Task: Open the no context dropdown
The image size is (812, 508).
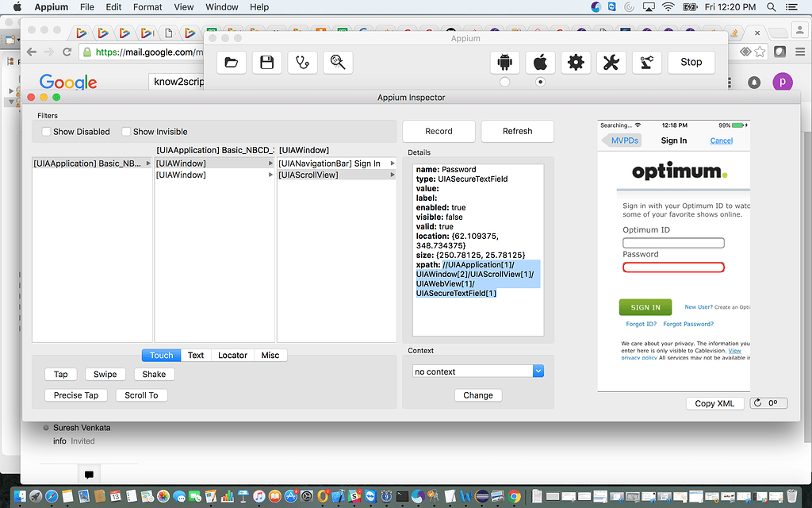Action: pos(478,370)
